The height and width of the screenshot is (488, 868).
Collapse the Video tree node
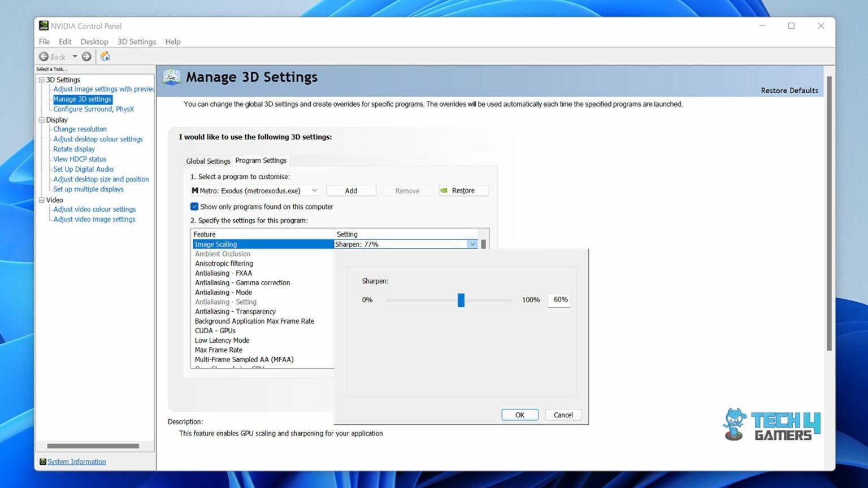41,200
